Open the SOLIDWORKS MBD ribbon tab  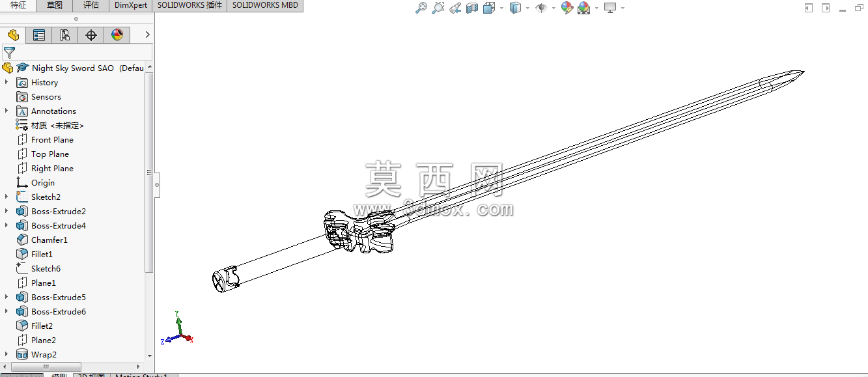(x=265, y=5)
